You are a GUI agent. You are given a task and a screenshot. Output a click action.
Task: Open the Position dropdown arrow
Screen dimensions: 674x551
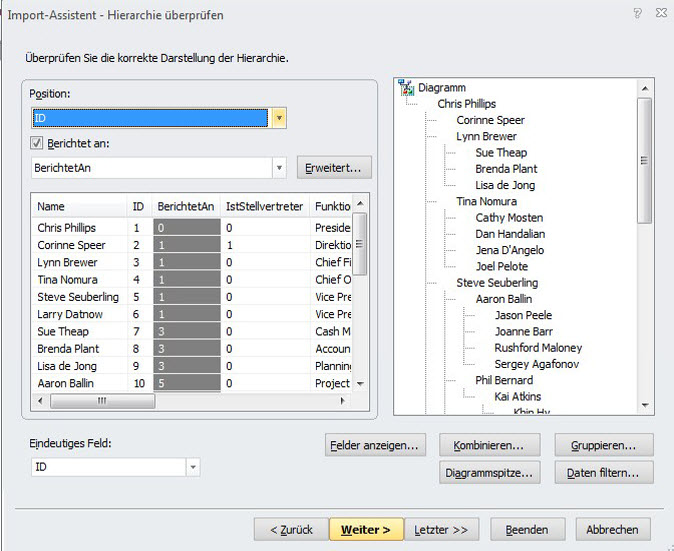coord(279,118)
